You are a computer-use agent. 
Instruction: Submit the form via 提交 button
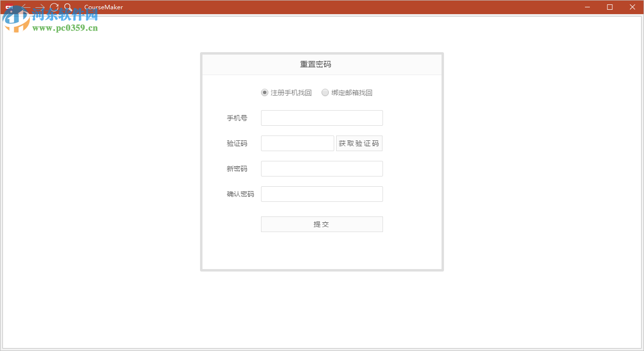tap(322, 224)
